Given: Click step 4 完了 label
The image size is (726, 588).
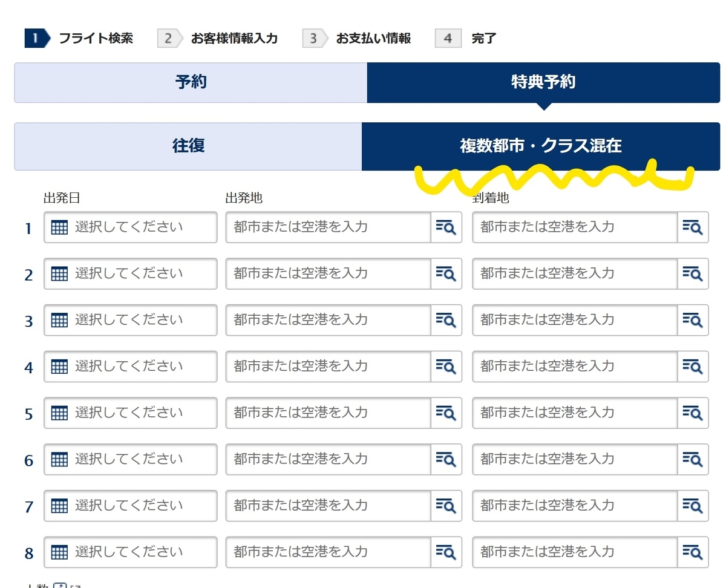Looking at the screenshot, I should click(484, 39).
